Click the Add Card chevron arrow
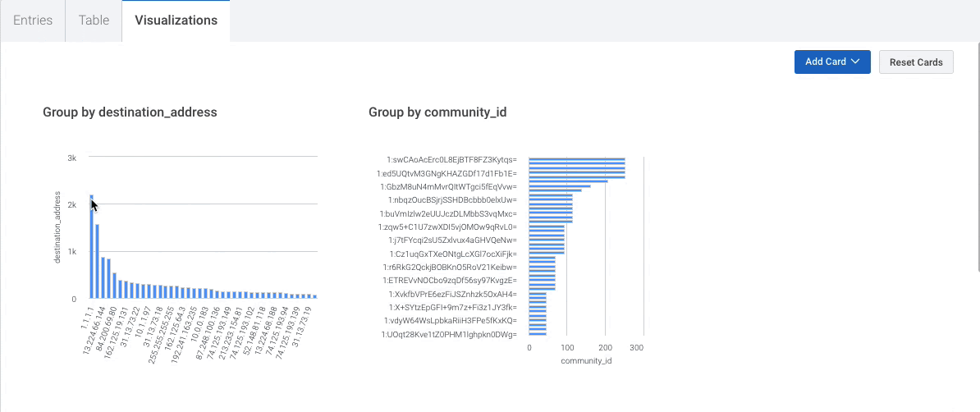Screen dimensions: 980x412 (x=855, y=62)
